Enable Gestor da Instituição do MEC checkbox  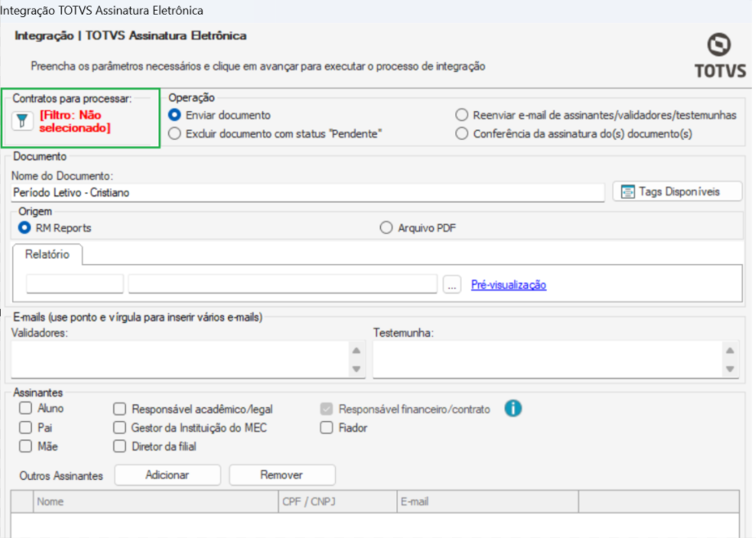(x=119, y=428)
